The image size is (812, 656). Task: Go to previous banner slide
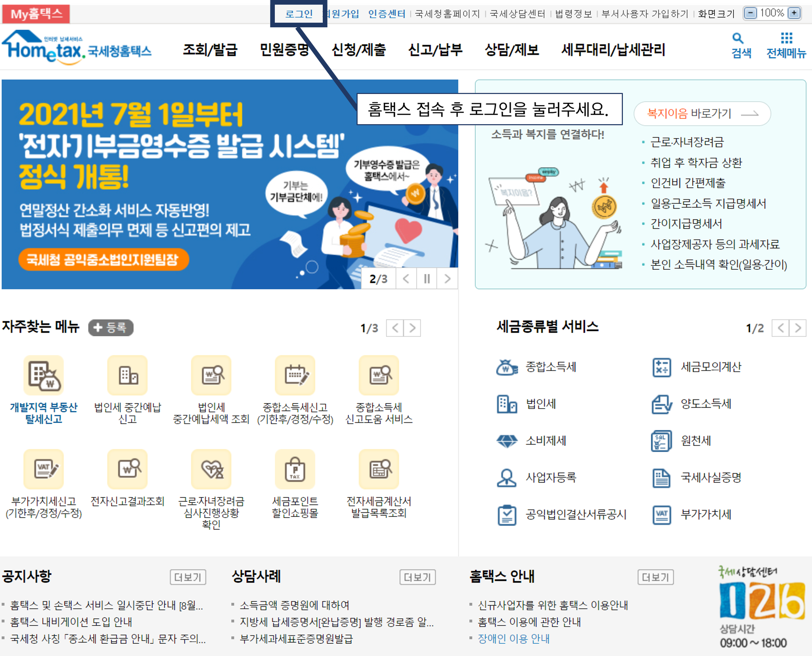click(x=406, y=279)
